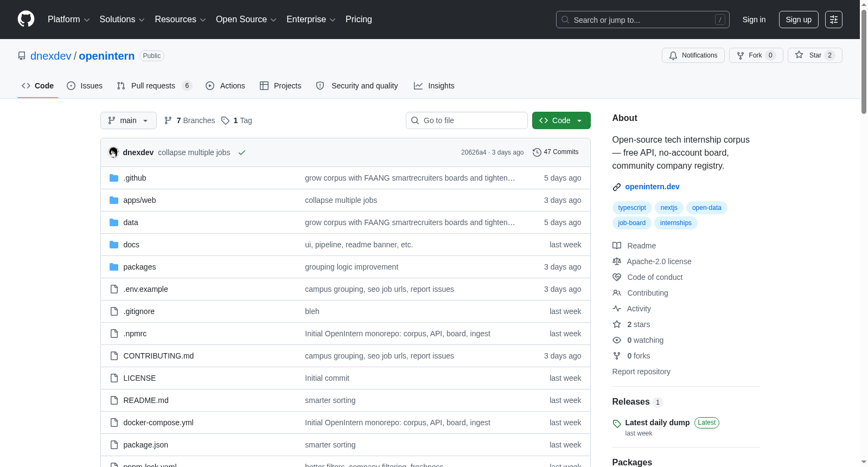This screenshot has height=467, width=868.
Task: Click the Go to file search box
Action: point(467,120)
